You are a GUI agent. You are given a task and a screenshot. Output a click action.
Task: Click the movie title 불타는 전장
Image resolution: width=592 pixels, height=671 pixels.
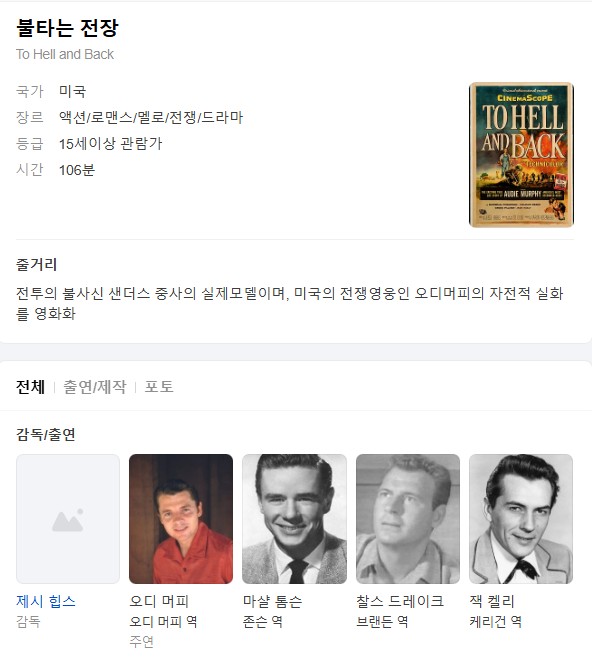(x=67, y=28)
